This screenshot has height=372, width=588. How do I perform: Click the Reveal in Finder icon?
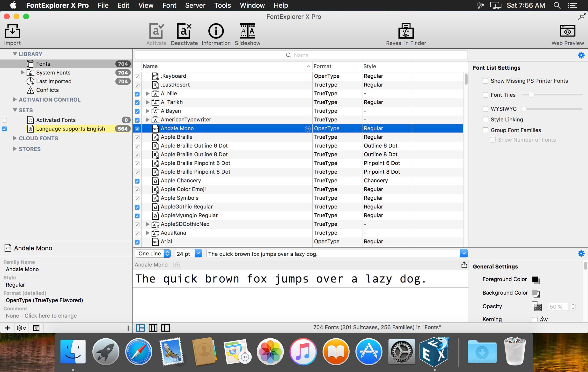405,32
